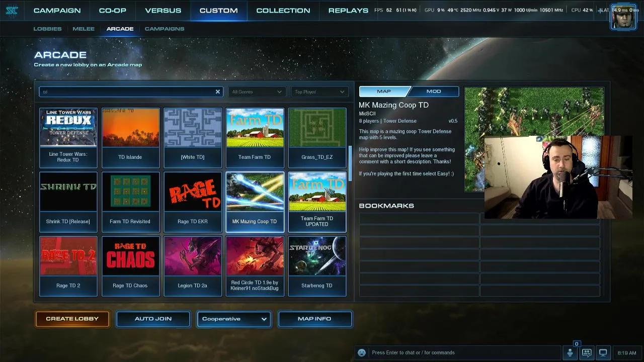Select the Rage TD Chaos map

pyautogui.click(x=130, y=266)
